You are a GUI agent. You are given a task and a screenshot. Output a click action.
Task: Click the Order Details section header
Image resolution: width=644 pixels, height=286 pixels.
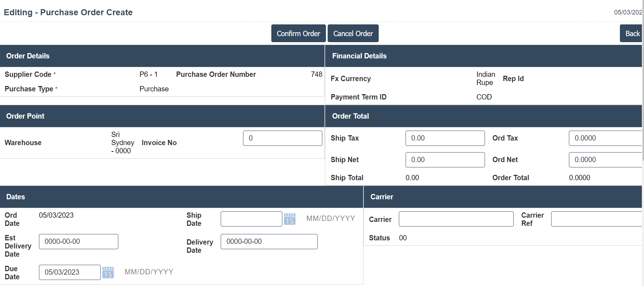(28, 56)
